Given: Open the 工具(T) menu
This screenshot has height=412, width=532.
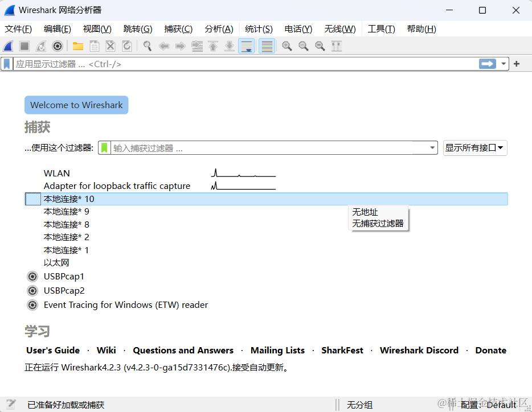Looking at the screenshot, I should point(382,29).
